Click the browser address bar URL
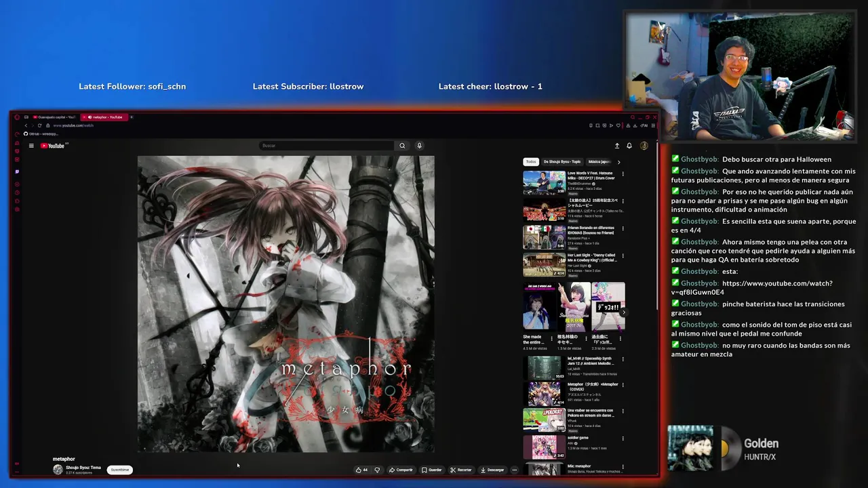 click(73, 125)
